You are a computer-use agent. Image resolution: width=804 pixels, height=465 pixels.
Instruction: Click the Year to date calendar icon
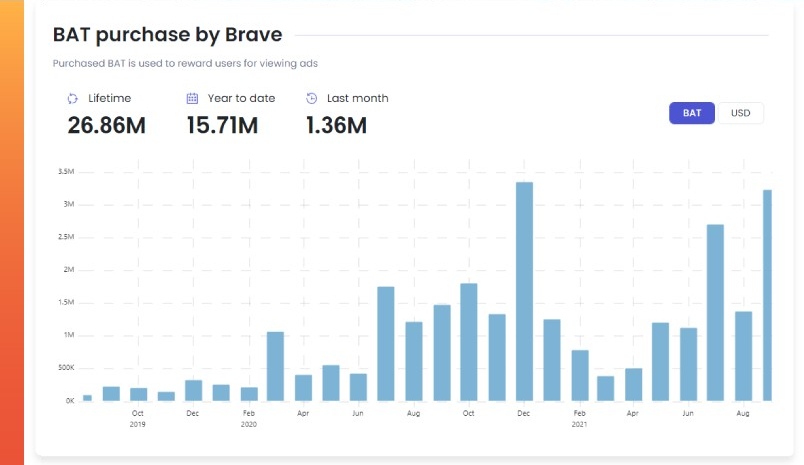pyautogui.click(x=192, y=98)
